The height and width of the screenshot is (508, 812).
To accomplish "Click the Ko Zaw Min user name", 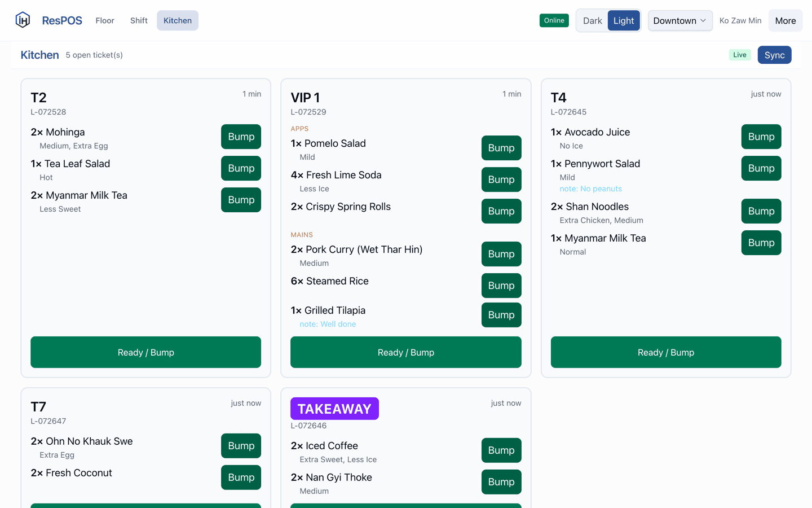I will point(740,20).
